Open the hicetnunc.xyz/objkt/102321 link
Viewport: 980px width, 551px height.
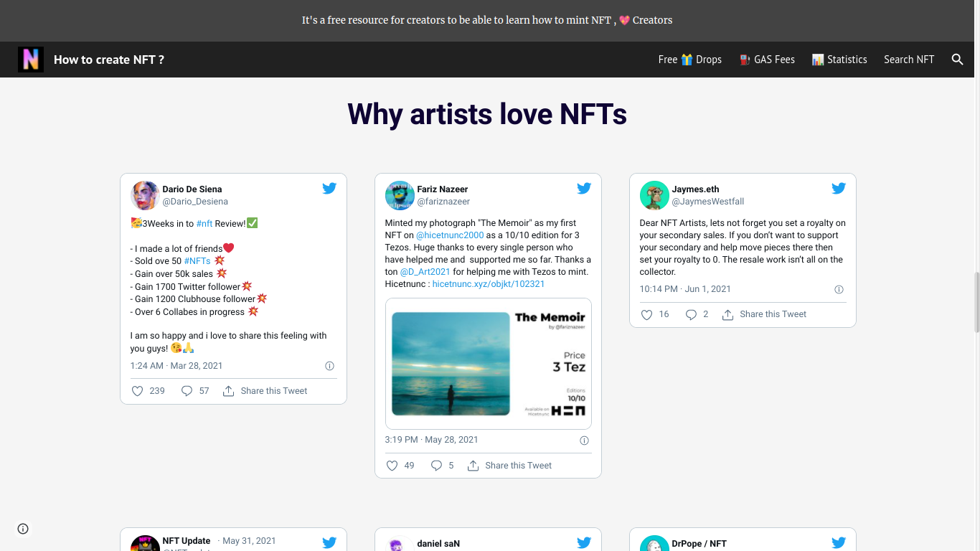pyautogui.click(x=488, y=283)
